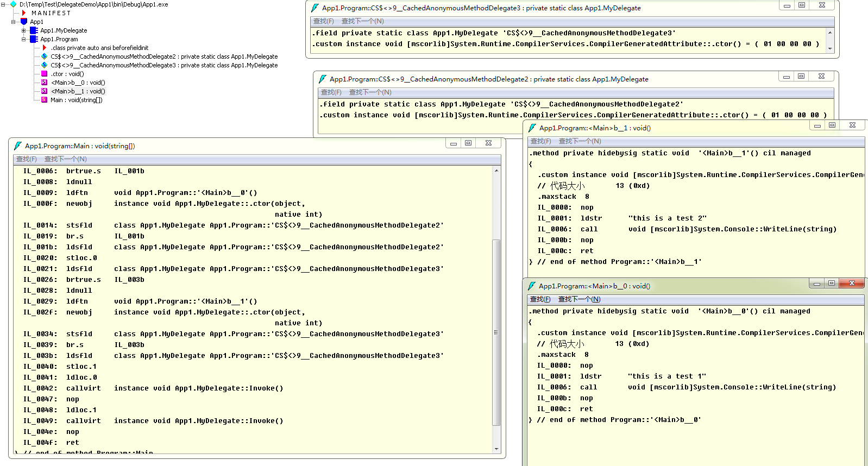Click 查找下一个(N) in Main window

point(66,159)
